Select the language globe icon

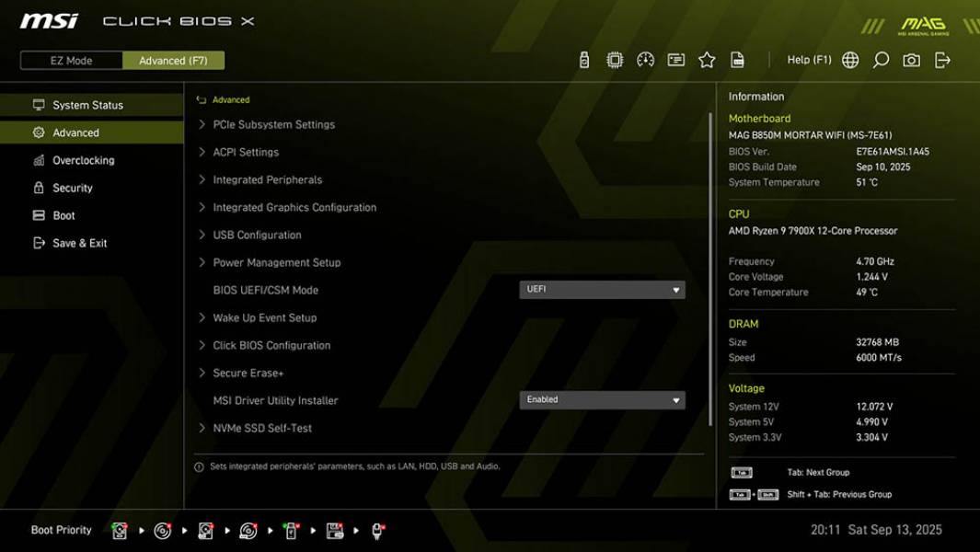click(849, 59)
